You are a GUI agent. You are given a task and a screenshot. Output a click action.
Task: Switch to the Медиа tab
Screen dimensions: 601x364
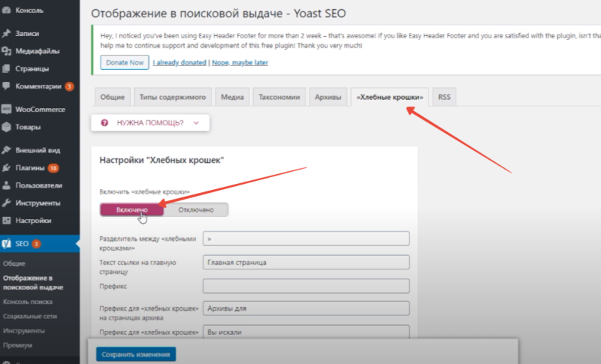pos(232,98)
